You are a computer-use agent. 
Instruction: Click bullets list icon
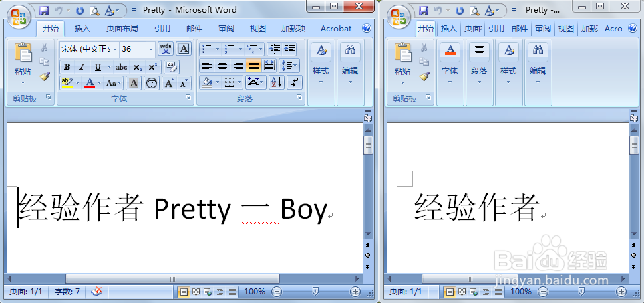tap(207, 49)
